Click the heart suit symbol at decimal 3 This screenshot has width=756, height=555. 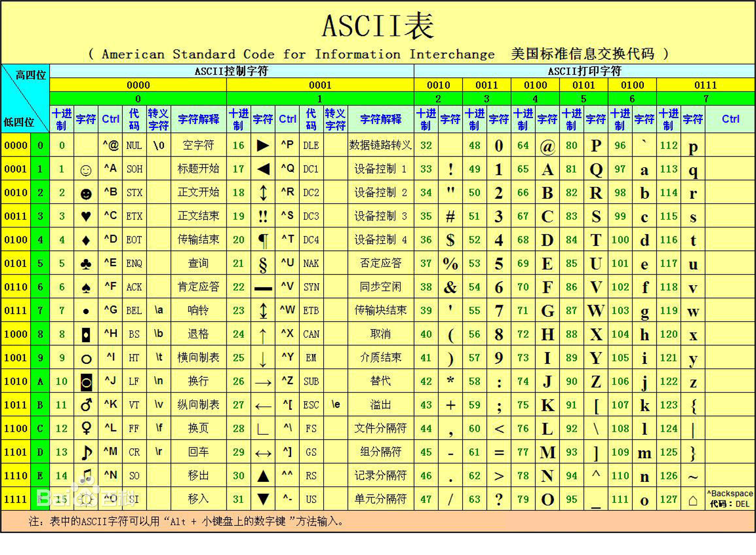tap(85, 216)
